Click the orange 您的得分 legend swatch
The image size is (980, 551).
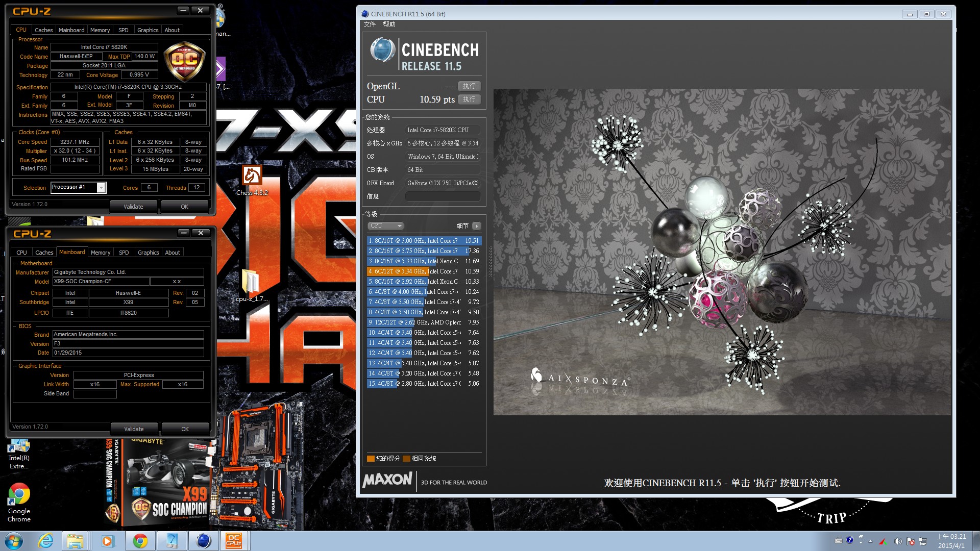pos(371,459)
